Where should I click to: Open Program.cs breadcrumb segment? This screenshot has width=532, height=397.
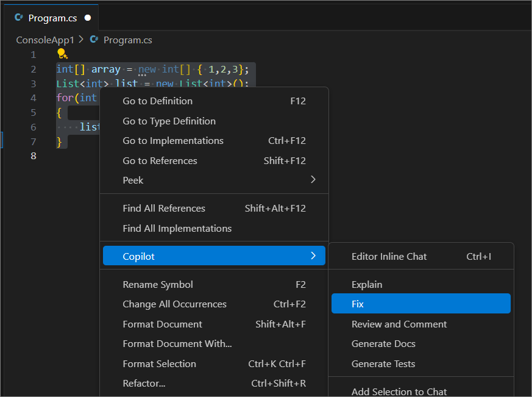tap(127, 40)
